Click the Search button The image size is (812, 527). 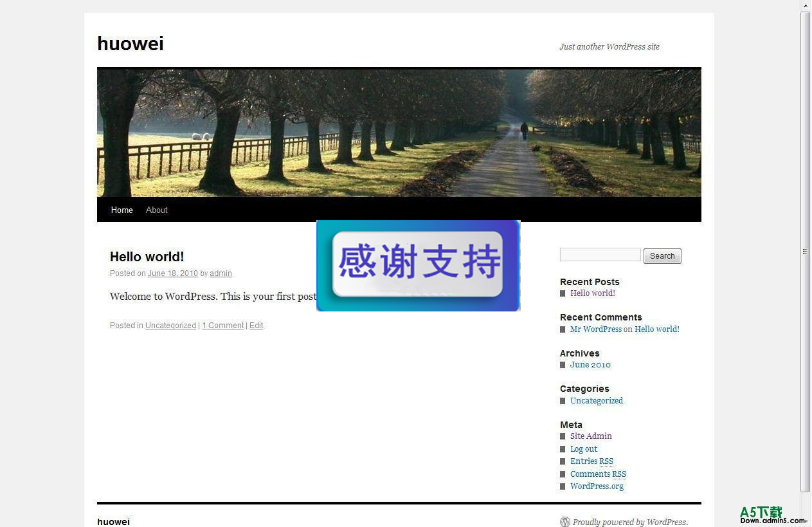662,256
